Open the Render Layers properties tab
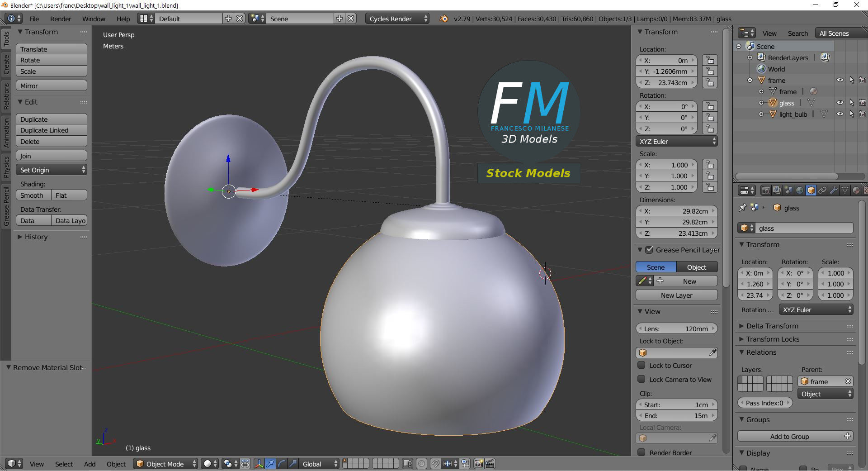This screenshot has width=868, height=471. (777, 190)
